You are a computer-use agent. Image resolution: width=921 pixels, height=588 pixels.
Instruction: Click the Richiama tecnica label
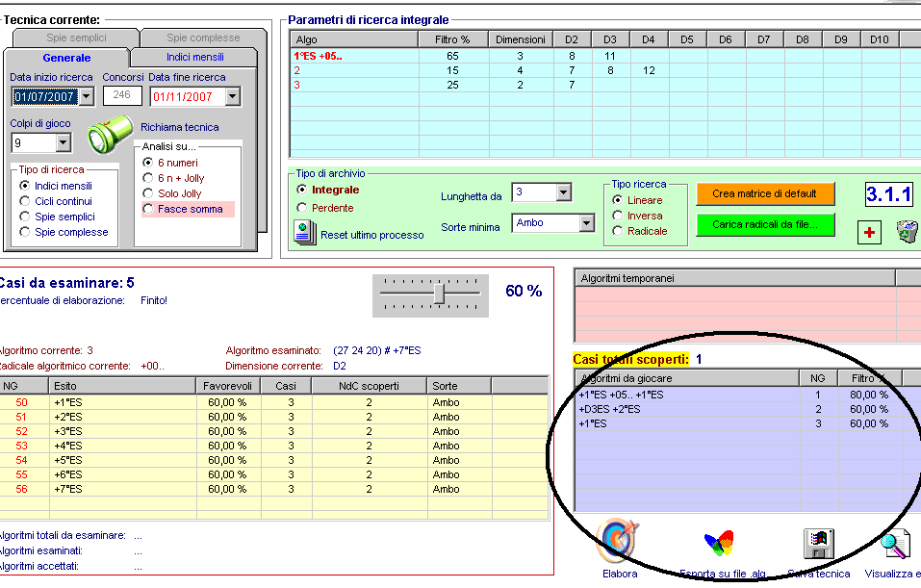coord(180,127)
